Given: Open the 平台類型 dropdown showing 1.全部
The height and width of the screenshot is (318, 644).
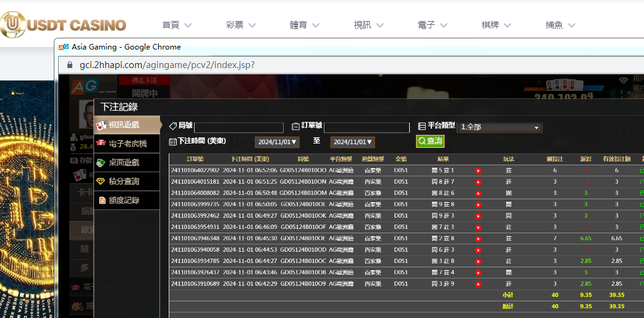Looking at the screenshot, I should (499, 127).
